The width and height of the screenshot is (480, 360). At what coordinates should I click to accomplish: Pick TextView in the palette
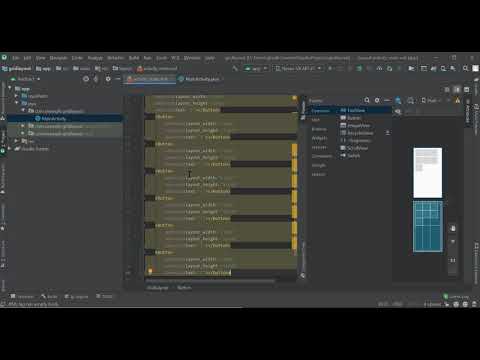[x=352, y=110]
